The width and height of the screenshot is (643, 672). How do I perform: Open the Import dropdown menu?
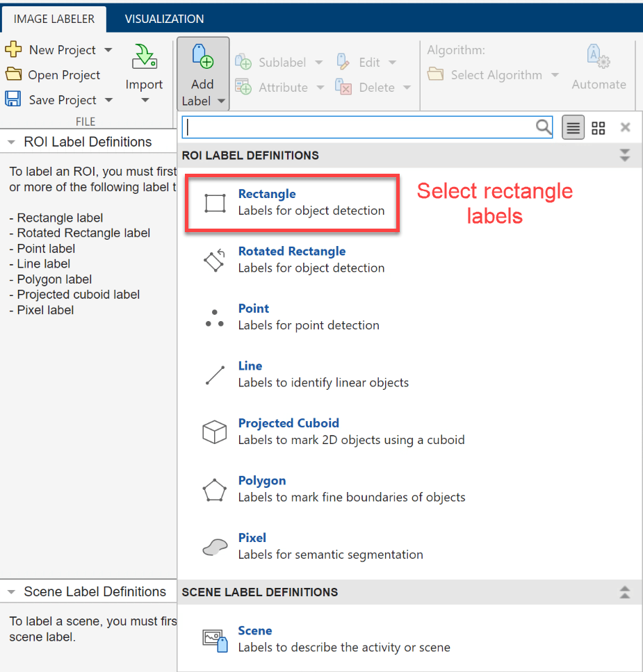pos(144,100)
